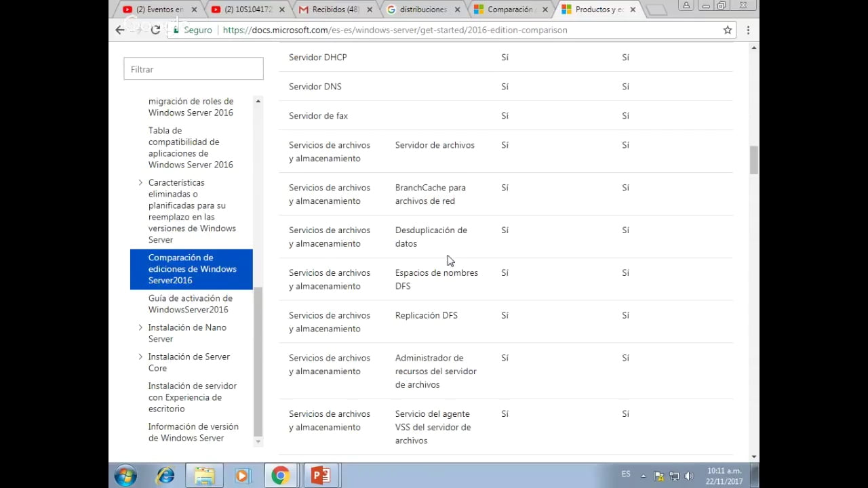The height and width of the screenshot is (488, 868).
Task: Close the '(2) 10S1047' YouTube tab
Action: click(x=282, y=9)
